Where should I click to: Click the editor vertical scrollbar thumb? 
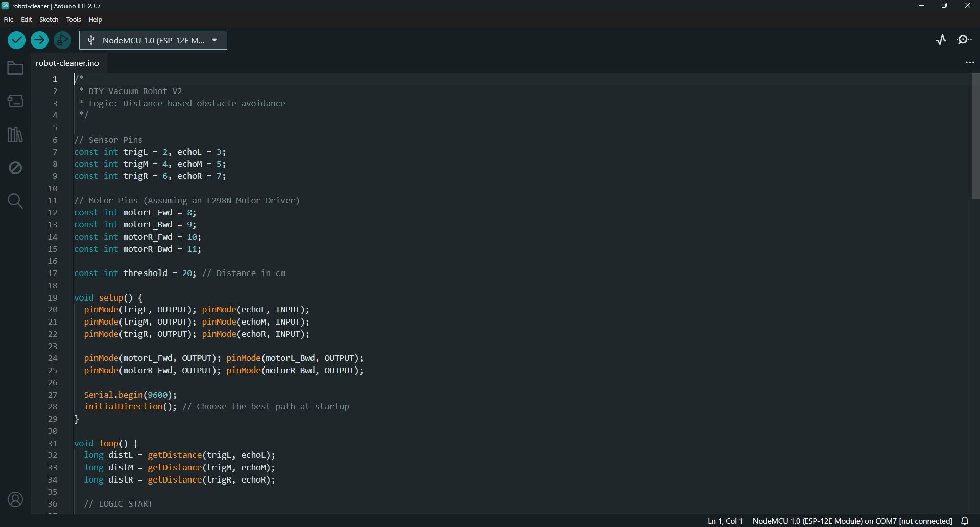(x=975, y=135)
